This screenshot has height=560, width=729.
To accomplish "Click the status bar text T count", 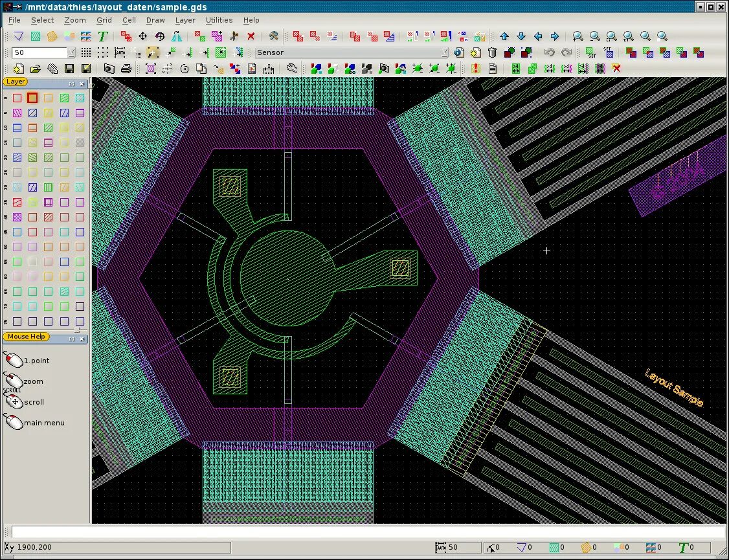I will pos(686,548).
